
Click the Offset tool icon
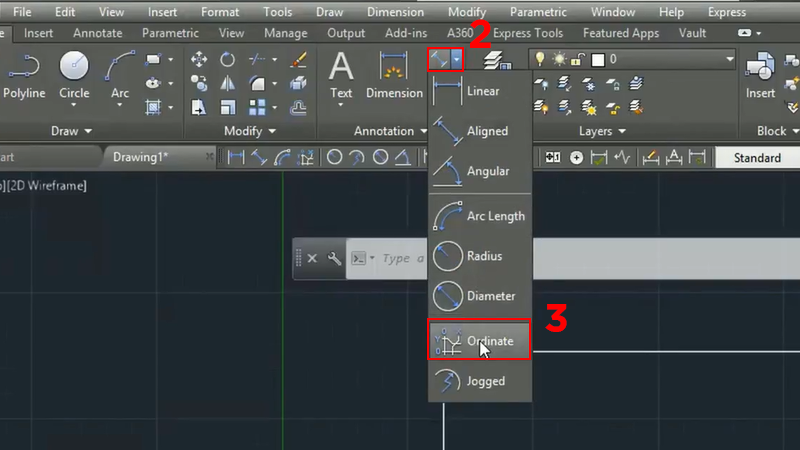298,107
